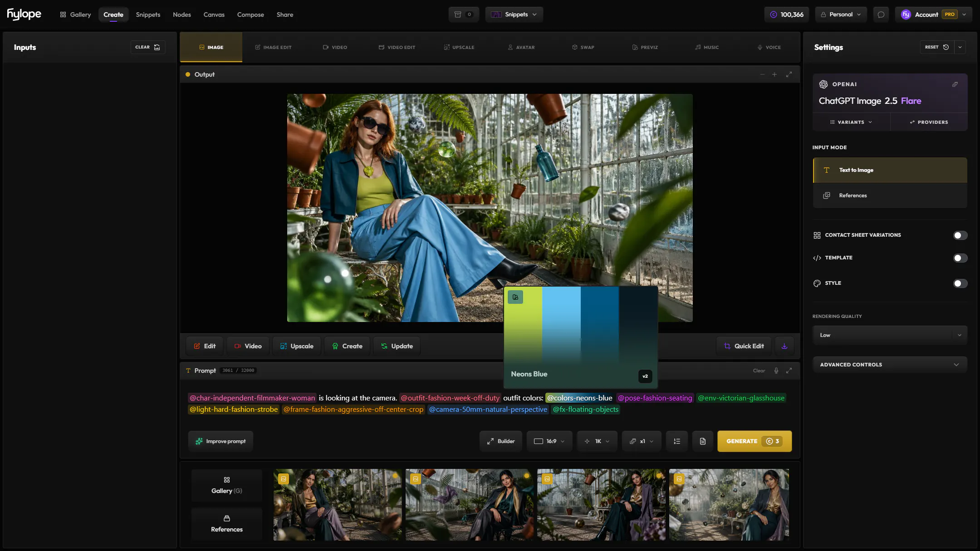Click the download icon beside Quick Edit
Viewport: 980px width, 551px height.
[784, 346]
